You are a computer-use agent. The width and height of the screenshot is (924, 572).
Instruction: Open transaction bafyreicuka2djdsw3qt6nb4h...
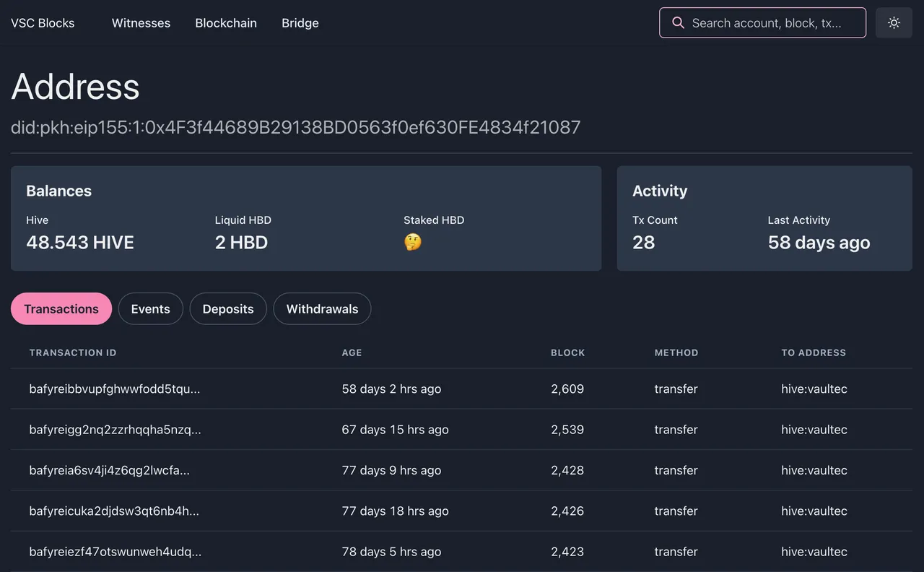pos(114,511)
